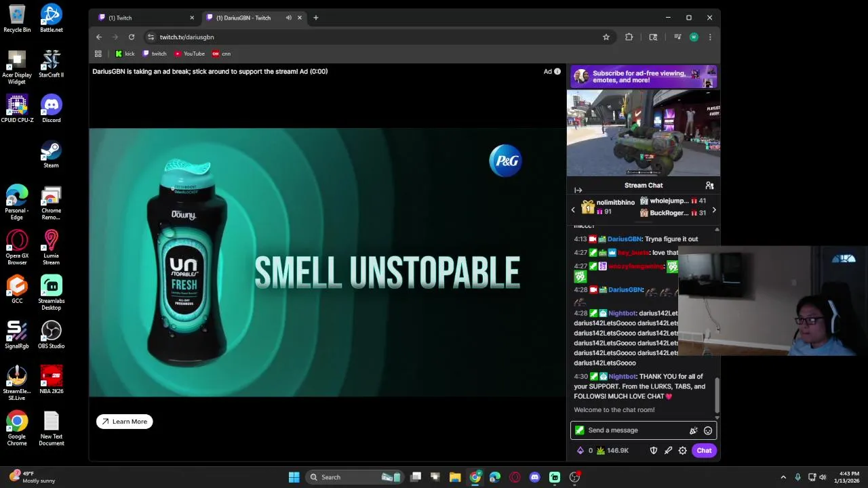This screenshot has width=868, height=488.
Task: Open SignalRgb desktop shortcut
Action: click(x=17, y=335)
